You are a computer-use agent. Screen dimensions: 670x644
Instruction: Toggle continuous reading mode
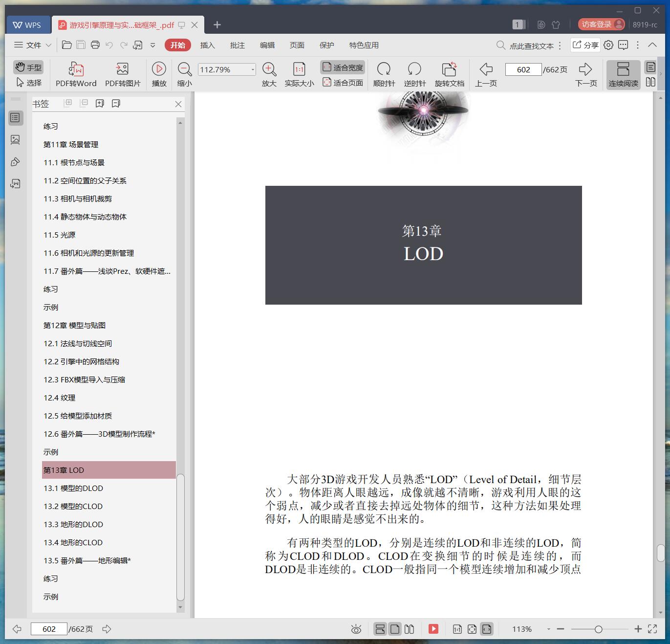click(x=623, y=74)
